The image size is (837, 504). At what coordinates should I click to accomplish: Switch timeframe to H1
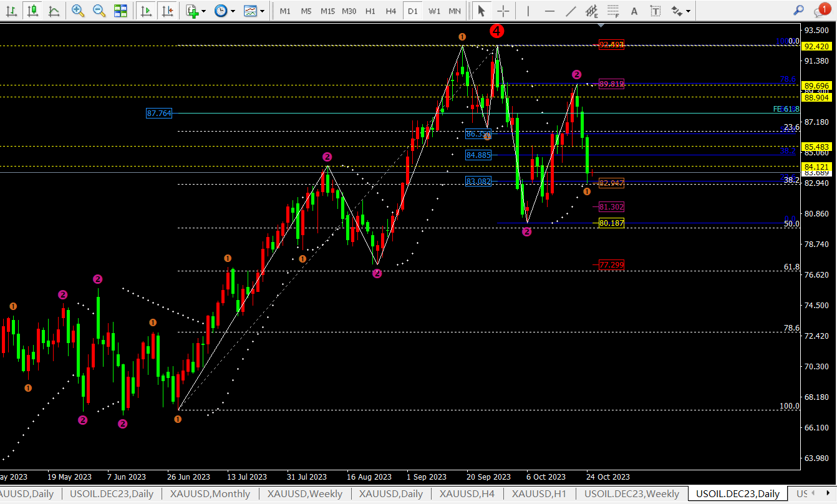point(370,11)
